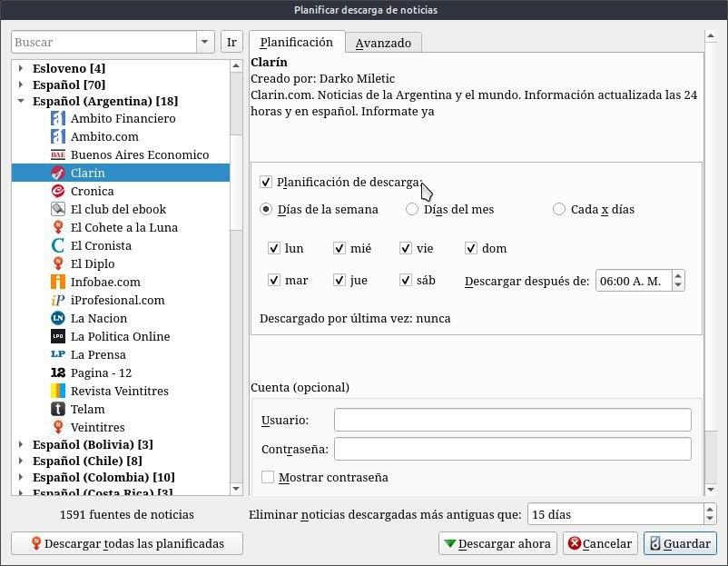
Task: Click the Revista Veintitres icon
Action: point(57,391)
